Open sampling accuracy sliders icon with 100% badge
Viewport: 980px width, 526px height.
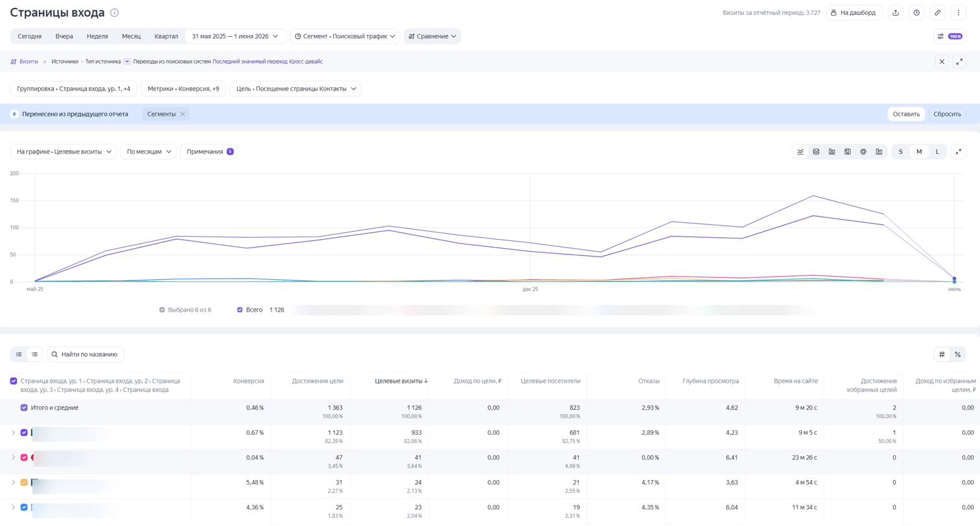click(950, 36)
